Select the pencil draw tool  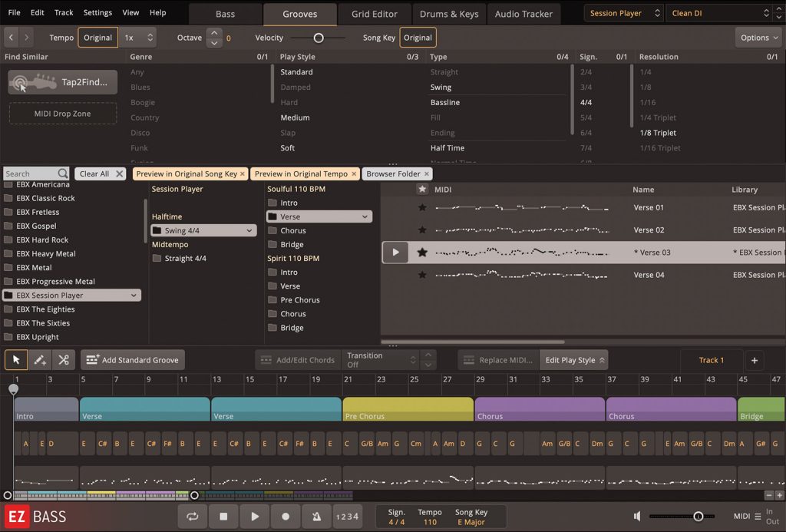click(39, 359)
